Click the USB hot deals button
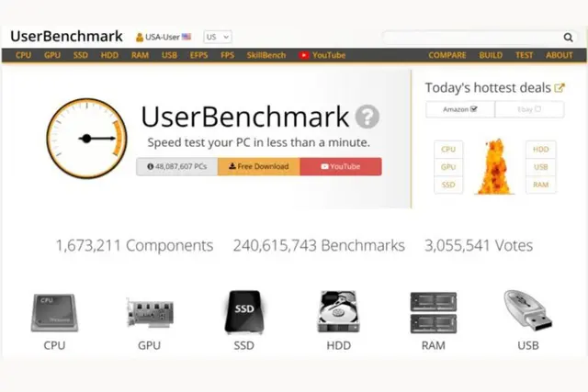 tap(541, 167)
